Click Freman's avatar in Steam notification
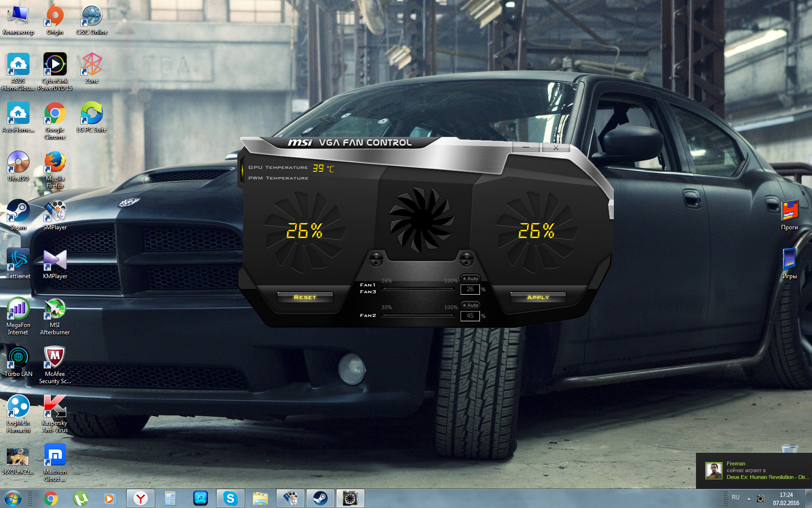812x508 pixels. (x=713, y=471)
